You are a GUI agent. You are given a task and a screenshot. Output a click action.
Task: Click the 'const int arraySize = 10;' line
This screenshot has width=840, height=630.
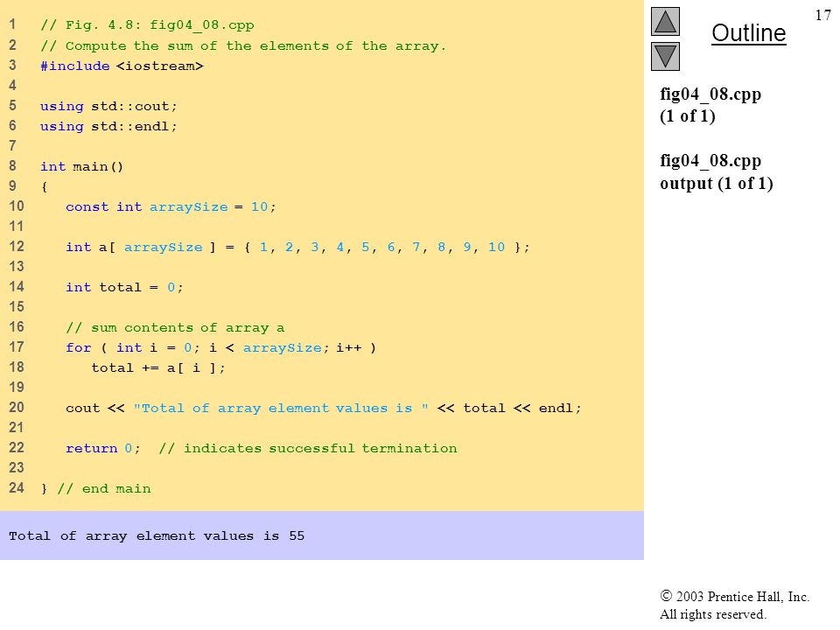(171, 206)
